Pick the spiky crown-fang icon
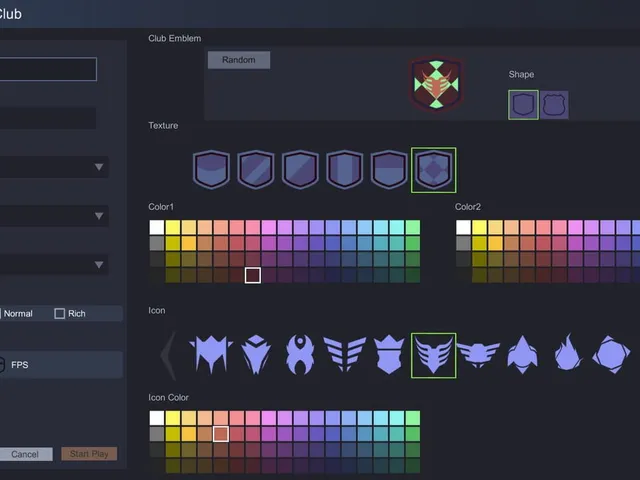The height and width of the screenshot is (480, 640). click(x=211, y=354)
